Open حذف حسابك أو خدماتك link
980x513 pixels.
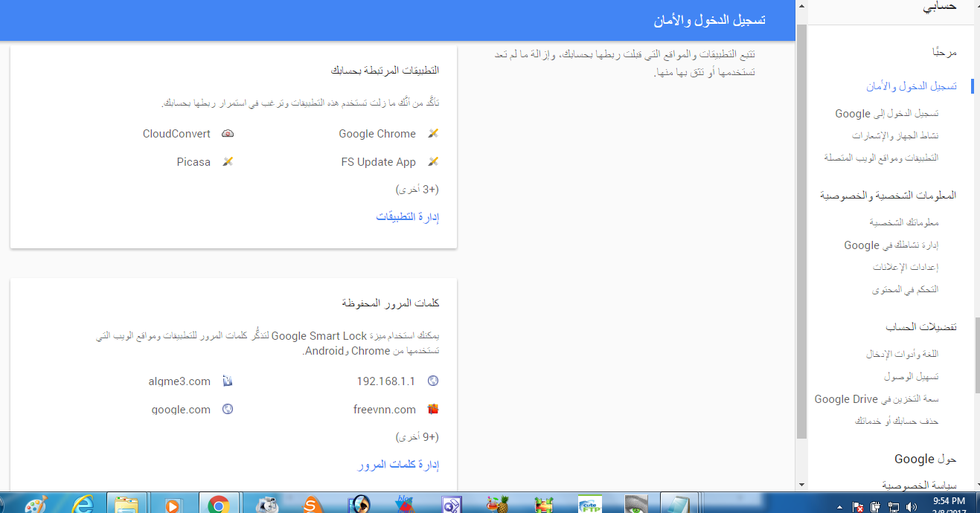897,422
